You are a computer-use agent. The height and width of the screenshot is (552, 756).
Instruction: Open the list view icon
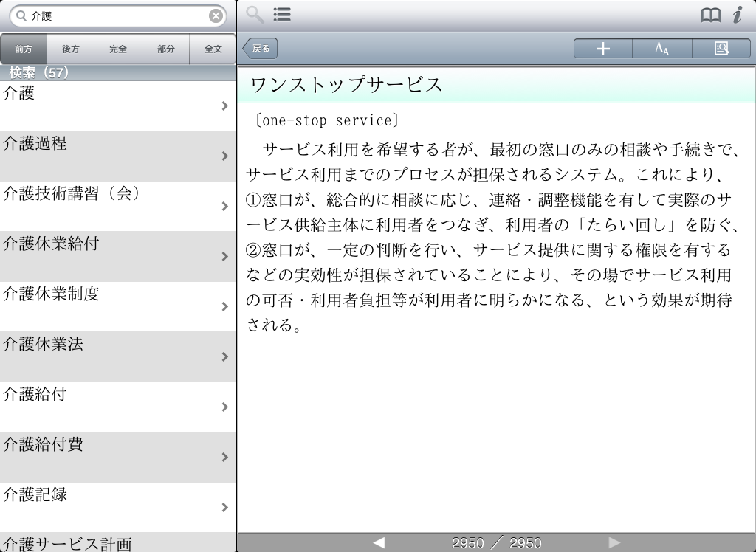tap(282, 15)
